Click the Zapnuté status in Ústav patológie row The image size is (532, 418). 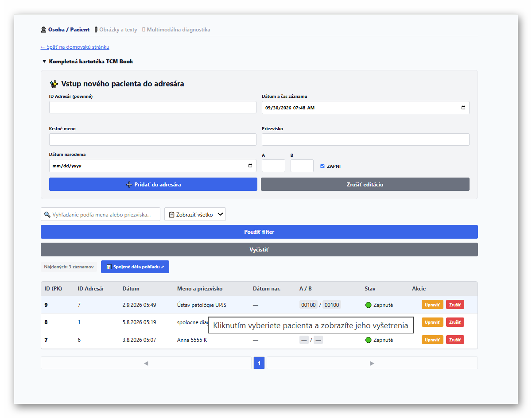click(379, 305)
